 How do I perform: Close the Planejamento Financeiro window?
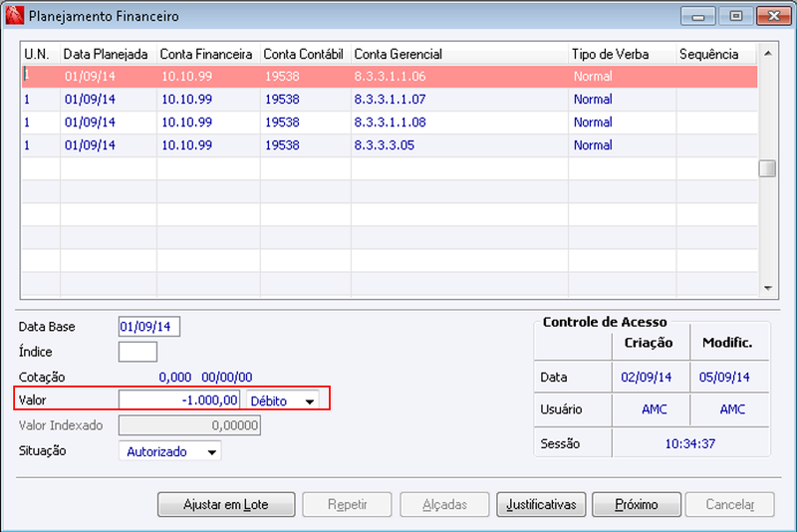pos(773,16)
